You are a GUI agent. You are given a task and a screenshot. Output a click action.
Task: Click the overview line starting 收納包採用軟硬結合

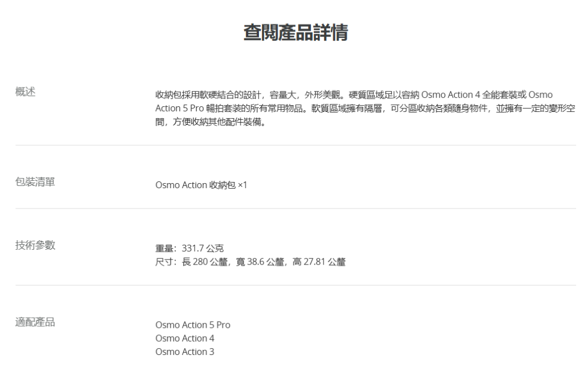(x=354, y=94)
